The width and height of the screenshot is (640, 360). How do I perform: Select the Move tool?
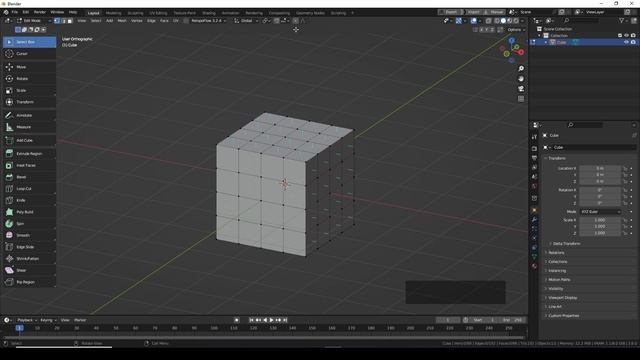29,67
